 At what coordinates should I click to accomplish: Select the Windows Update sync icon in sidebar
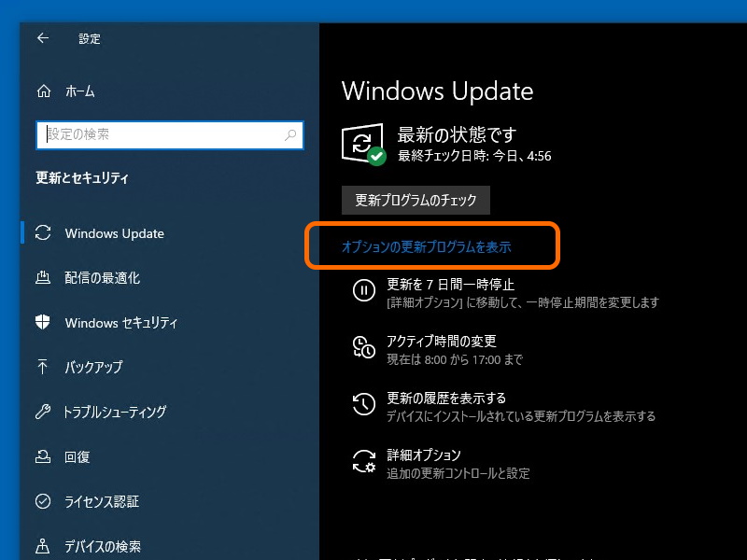pyautogui.click(x=44, y=233)
